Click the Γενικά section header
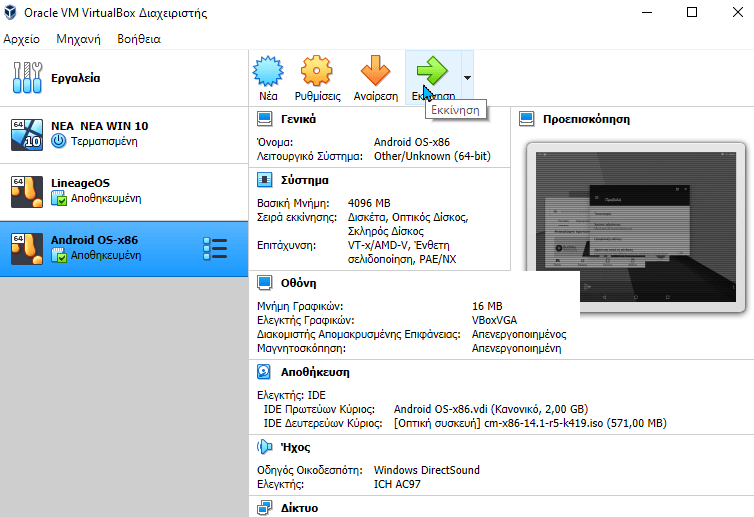Image resolution: width=754 pixels, height=517 pixels. [298, 119]
